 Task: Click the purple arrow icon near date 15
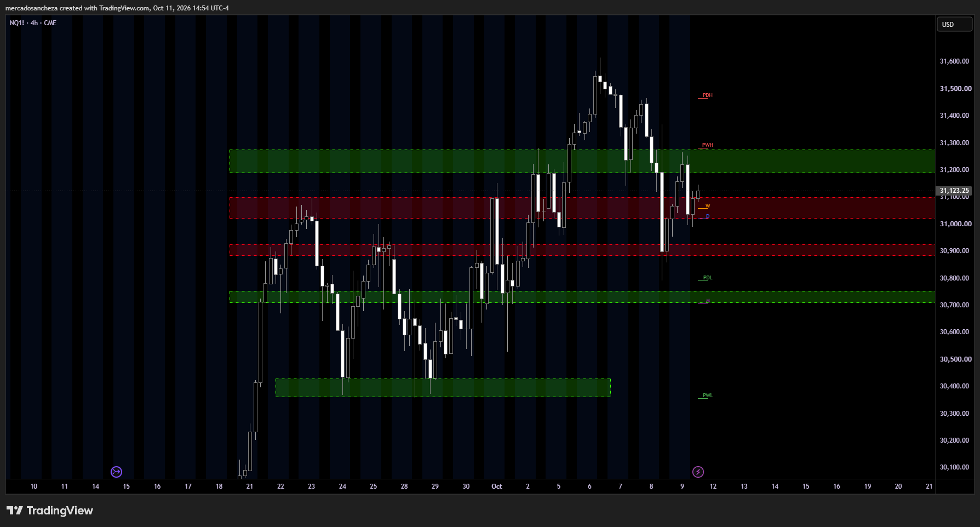(116, 472)
